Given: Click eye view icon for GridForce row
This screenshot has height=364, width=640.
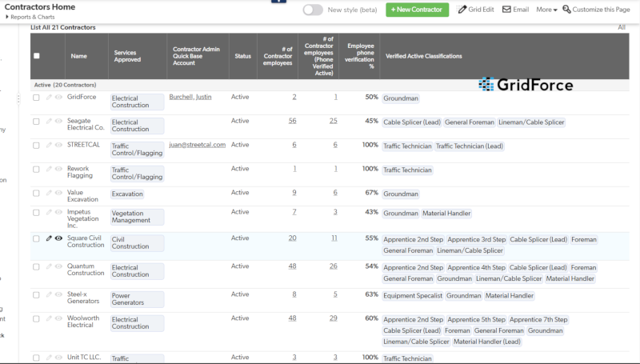Looking at the screenshot, I should pos(58,97).
